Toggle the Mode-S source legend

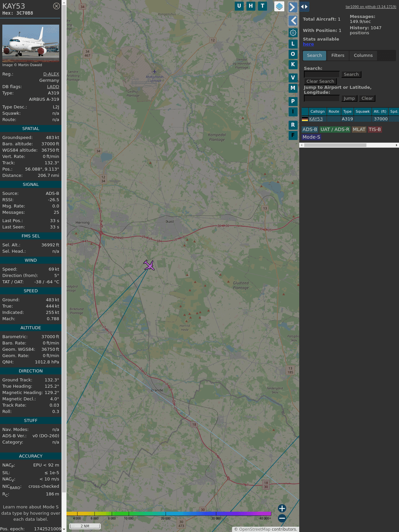pos(311,137)
